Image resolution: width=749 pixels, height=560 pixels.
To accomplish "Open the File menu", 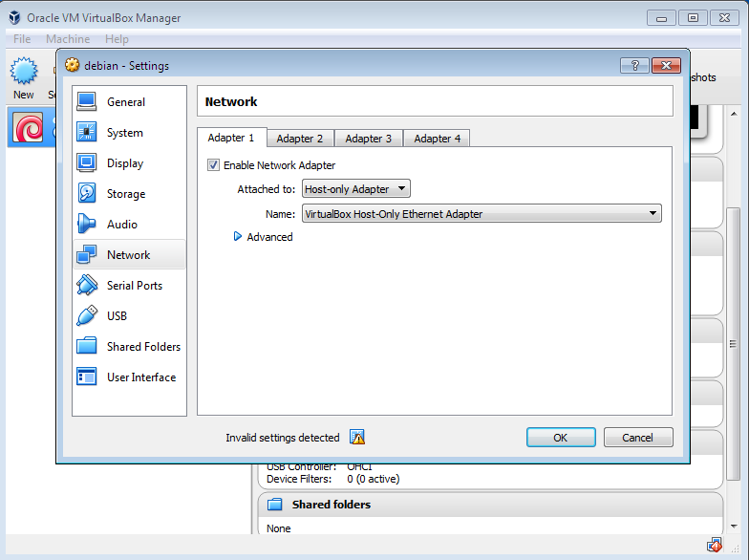I will pos(22,39).
